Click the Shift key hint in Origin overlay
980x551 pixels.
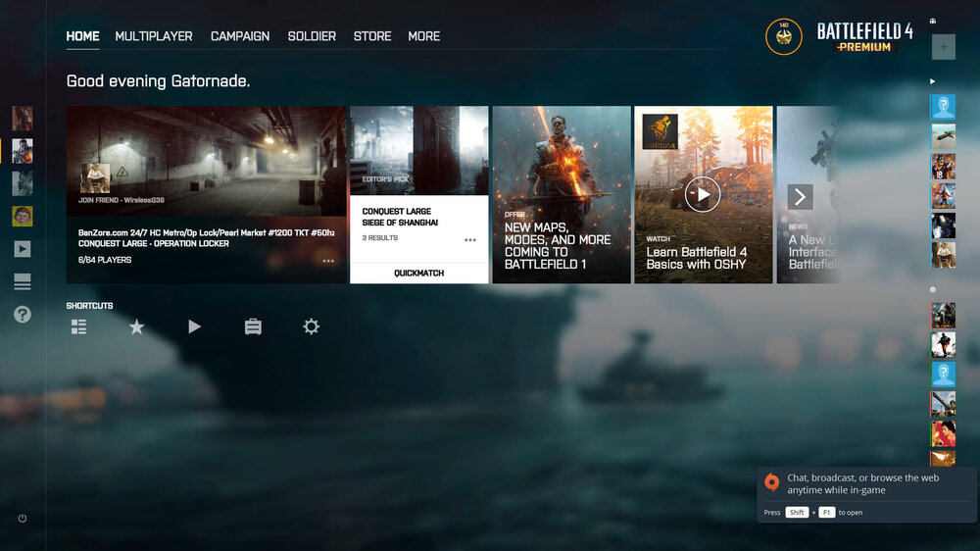pos(797,512)
